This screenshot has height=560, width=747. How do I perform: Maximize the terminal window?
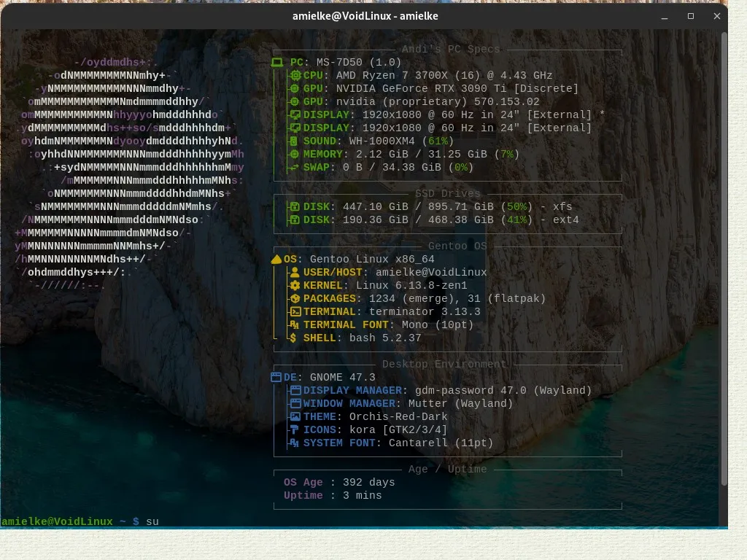tap(691, 16)
